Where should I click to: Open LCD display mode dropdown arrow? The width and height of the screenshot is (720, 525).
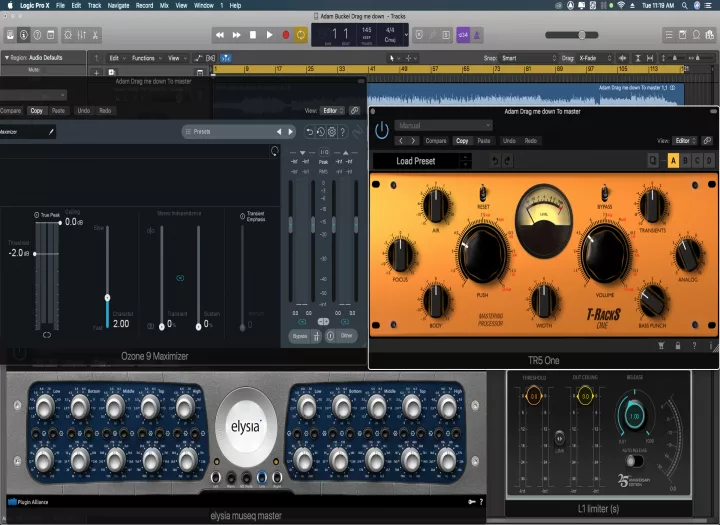(406, 35)
